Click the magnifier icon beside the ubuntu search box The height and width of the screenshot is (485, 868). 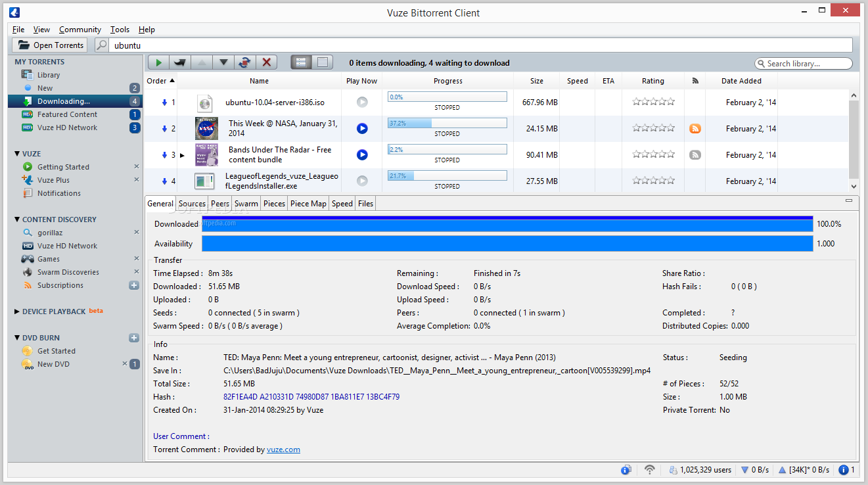click(x=102, y=45)
